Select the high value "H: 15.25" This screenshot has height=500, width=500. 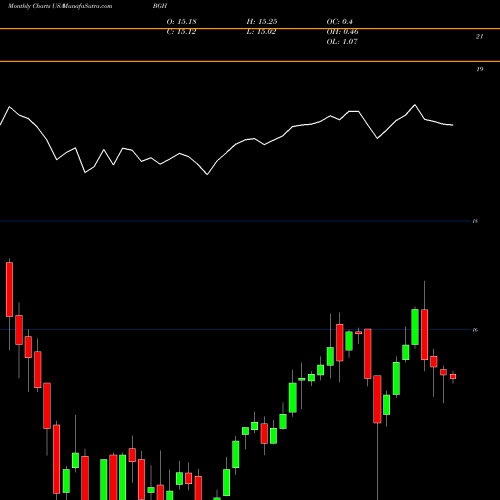262,22
